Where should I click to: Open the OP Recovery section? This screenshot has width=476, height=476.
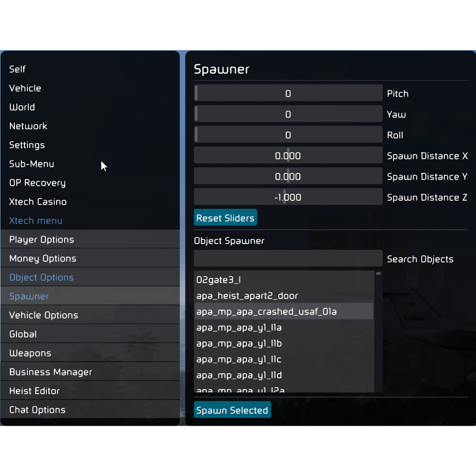(37, 183)
